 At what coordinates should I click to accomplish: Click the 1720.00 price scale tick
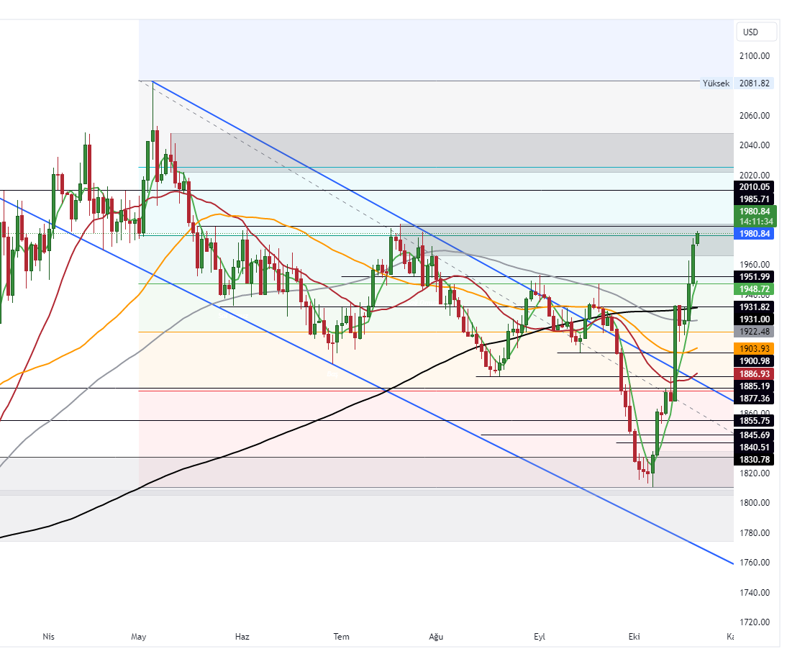755,622
